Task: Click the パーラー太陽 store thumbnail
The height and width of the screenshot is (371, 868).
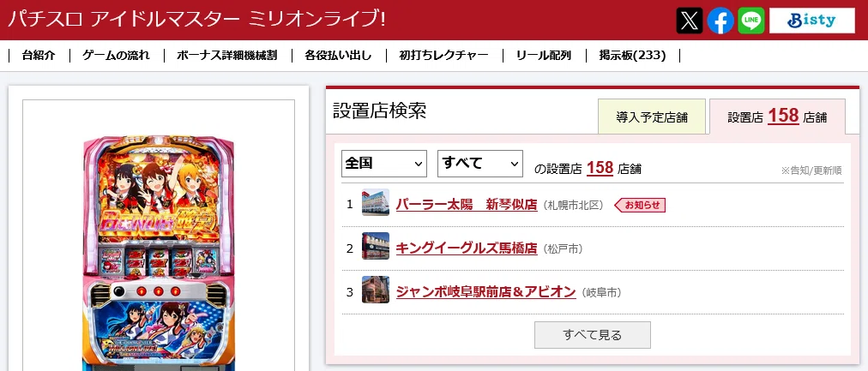Action: coord(376,202)
